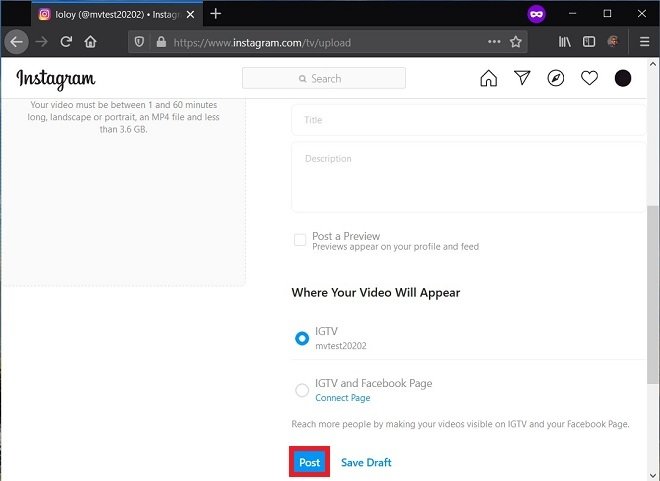Open a new browser tab
The image size is (660, 481).
click(x=216, y=14)
